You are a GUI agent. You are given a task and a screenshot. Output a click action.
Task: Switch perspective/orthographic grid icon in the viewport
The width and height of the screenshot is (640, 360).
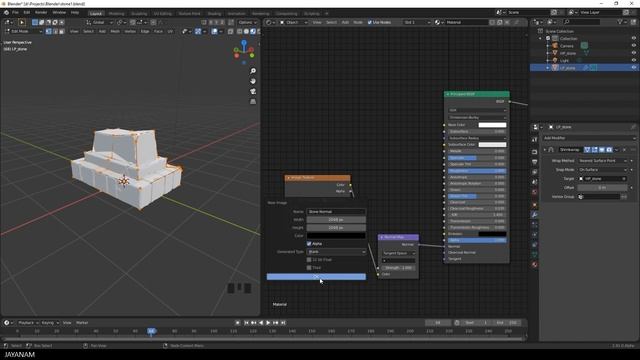(x=253, y=101)
